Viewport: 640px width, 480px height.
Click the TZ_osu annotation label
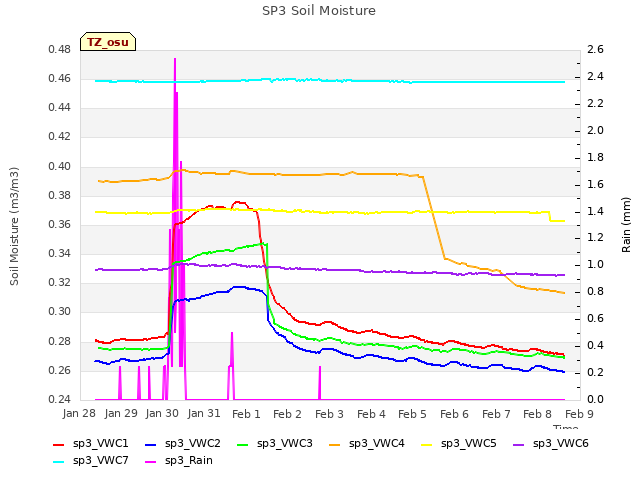pos(108,42)
